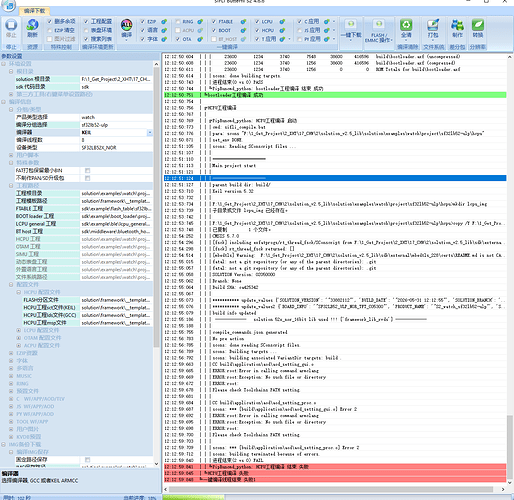Click the build icon next to FTABLE

(x=243, y=22)
